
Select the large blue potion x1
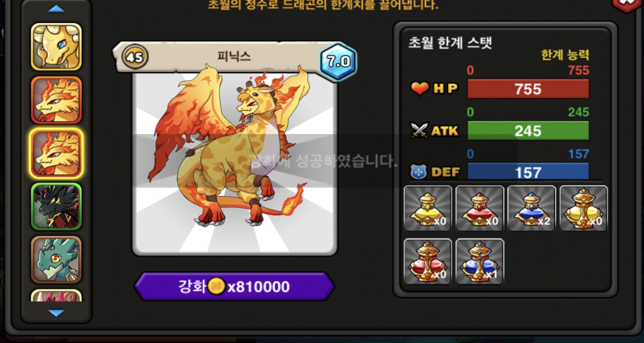(480, 261)
